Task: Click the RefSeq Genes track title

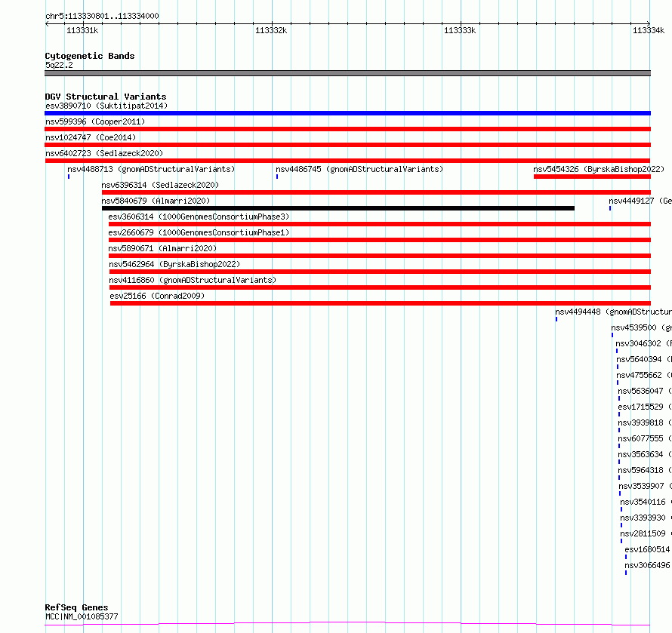Action: [76, 608]
